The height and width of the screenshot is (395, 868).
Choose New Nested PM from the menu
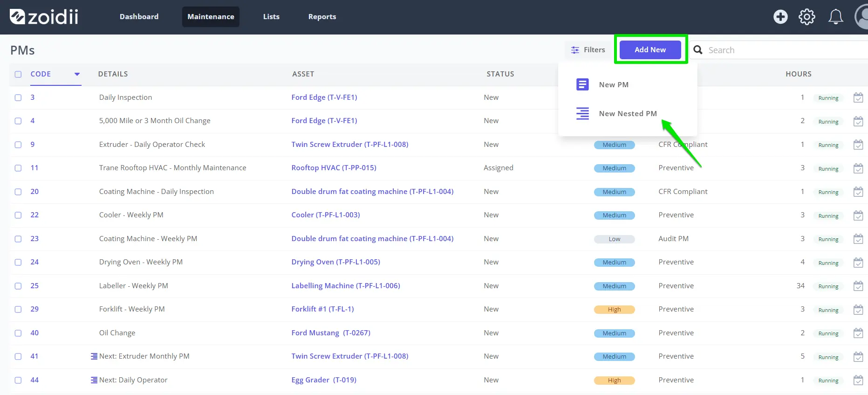pos(628,113)
